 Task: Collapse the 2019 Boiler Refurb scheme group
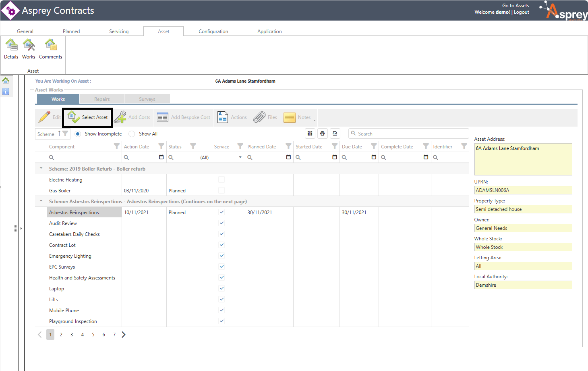41,169
